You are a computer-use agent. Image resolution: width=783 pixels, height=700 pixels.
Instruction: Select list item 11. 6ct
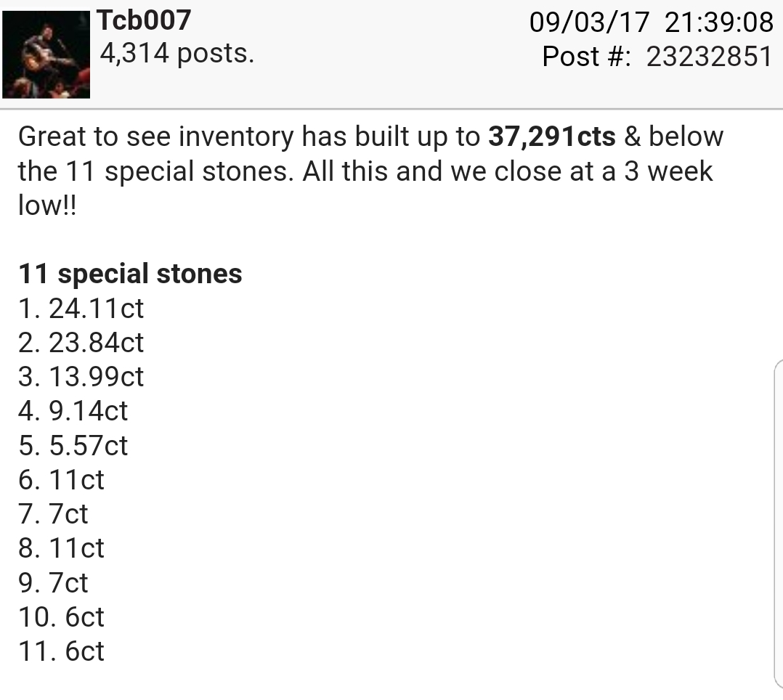click(x=62, y=651)
